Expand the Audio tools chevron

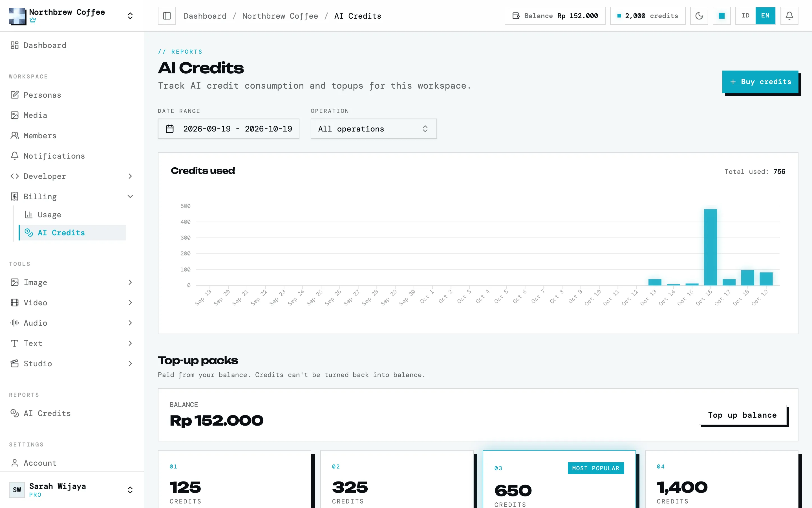[x=130, y=323]
